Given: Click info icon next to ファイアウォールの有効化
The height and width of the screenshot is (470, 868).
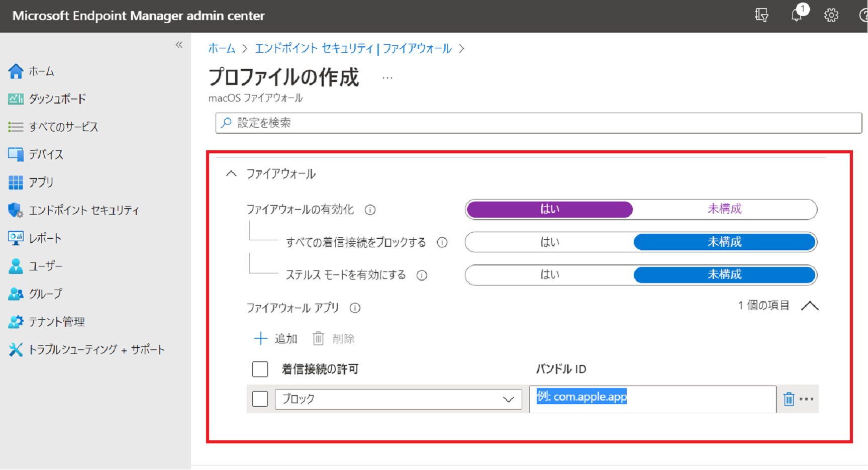Looking at the screenshot, I should (370, 210).
